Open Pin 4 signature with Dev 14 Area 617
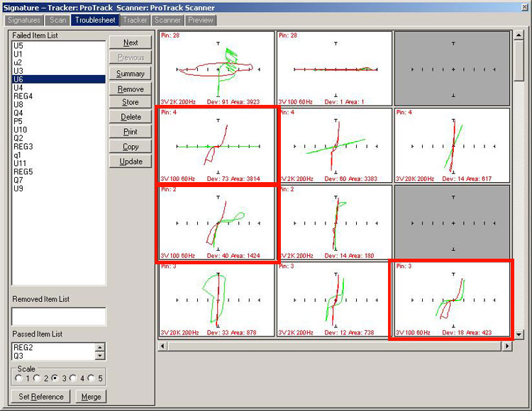 pyautogui.click(x=452, y=145)
